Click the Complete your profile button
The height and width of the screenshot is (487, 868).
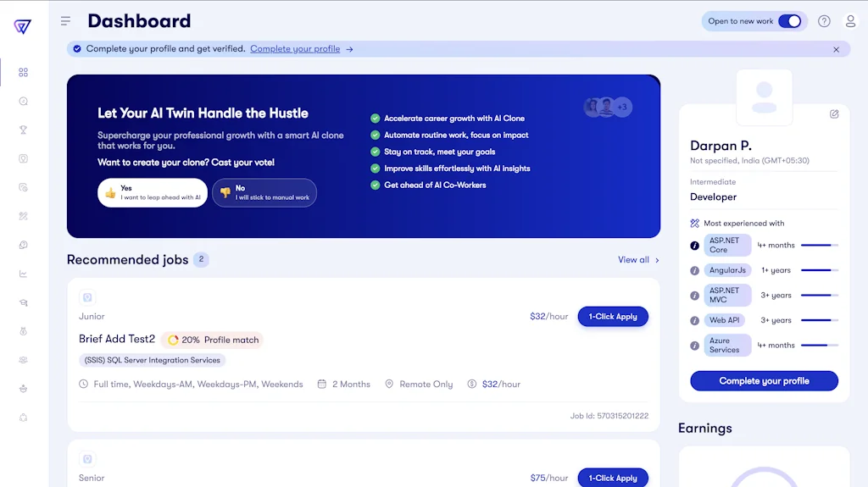764,381
